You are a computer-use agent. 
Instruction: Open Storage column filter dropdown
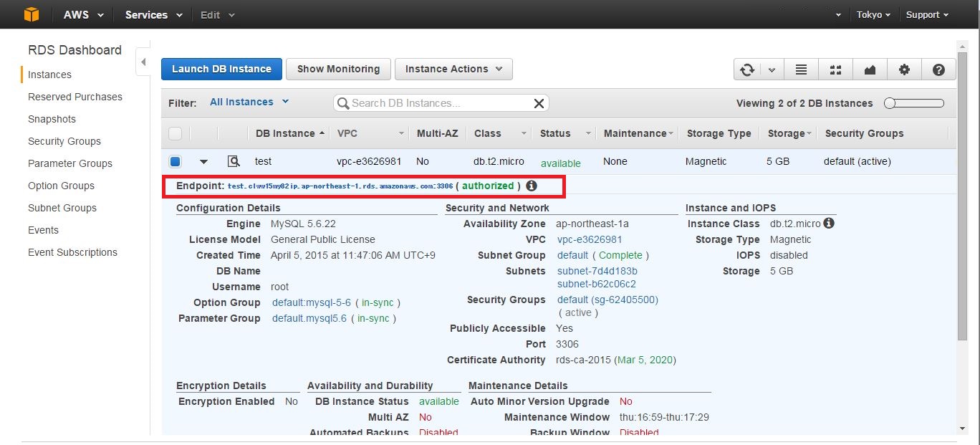pos(809,133)
